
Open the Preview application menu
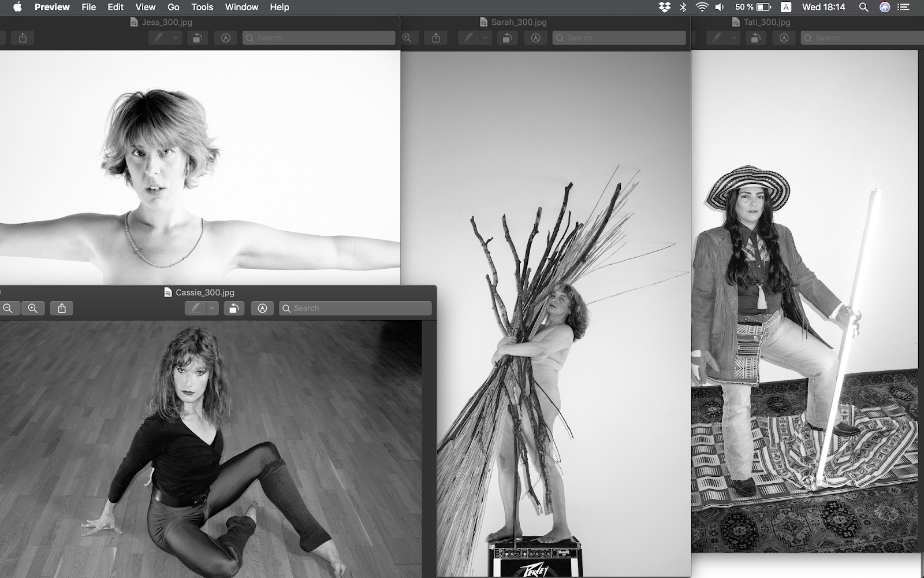click(x=52, y=7)
